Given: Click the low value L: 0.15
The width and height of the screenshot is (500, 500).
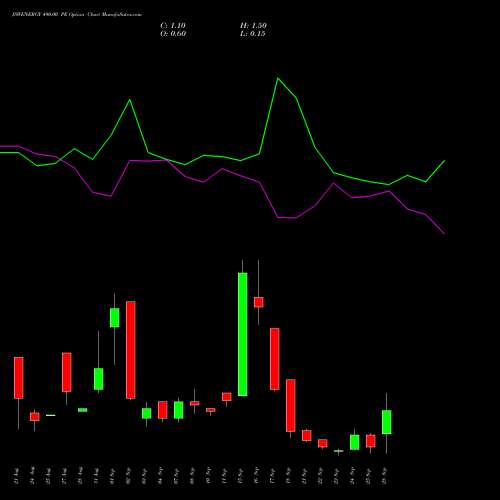Looking at the screenshot, I should [x=253, y=34].
